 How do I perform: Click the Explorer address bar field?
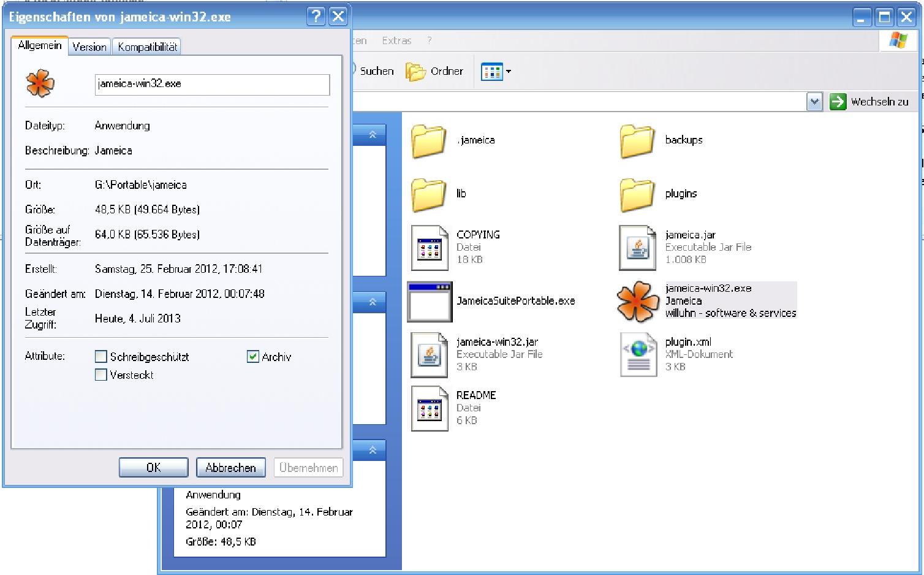580,102
